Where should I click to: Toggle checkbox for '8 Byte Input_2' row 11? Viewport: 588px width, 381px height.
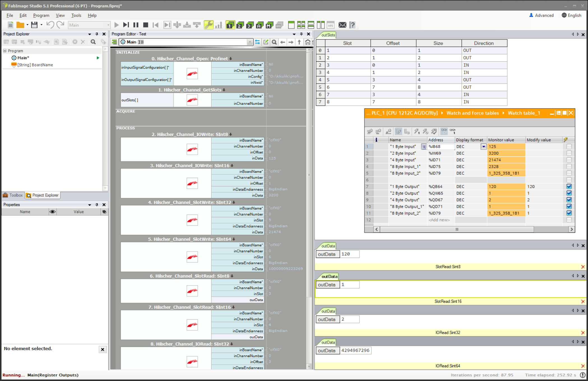click(x=569, y=213)
